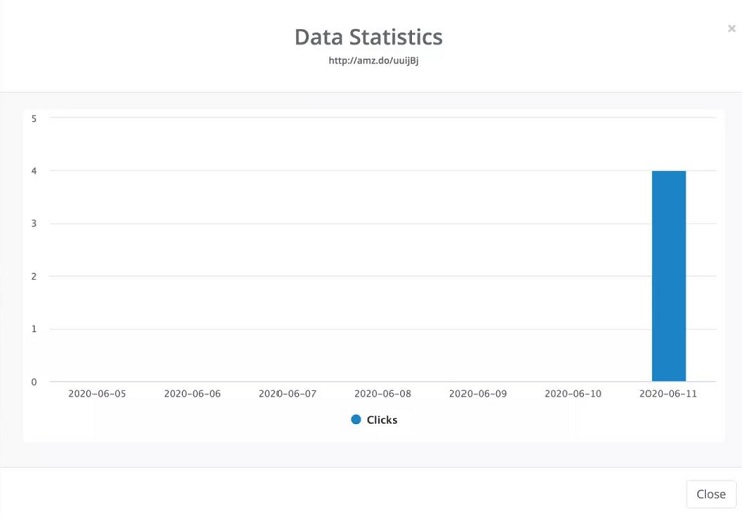This screenshot has width=742, height=517.
Task: Select the 2020-06-07 date label
Action: [287, 394]
